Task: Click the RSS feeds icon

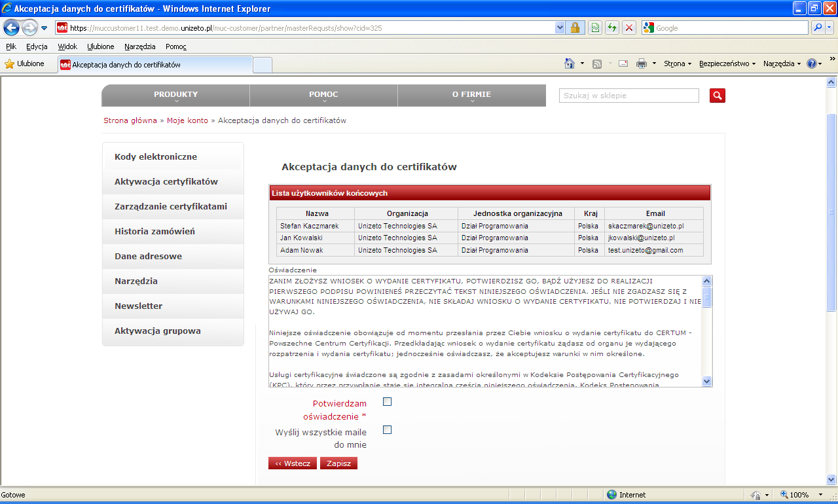Action: (597, 63)
